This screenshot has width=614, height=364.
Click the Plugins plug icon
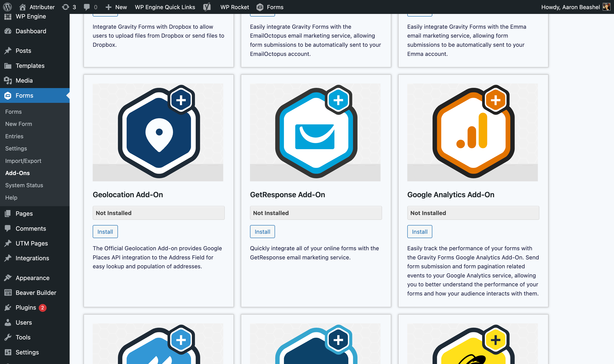pyautogui.click(x=8, y=308)
